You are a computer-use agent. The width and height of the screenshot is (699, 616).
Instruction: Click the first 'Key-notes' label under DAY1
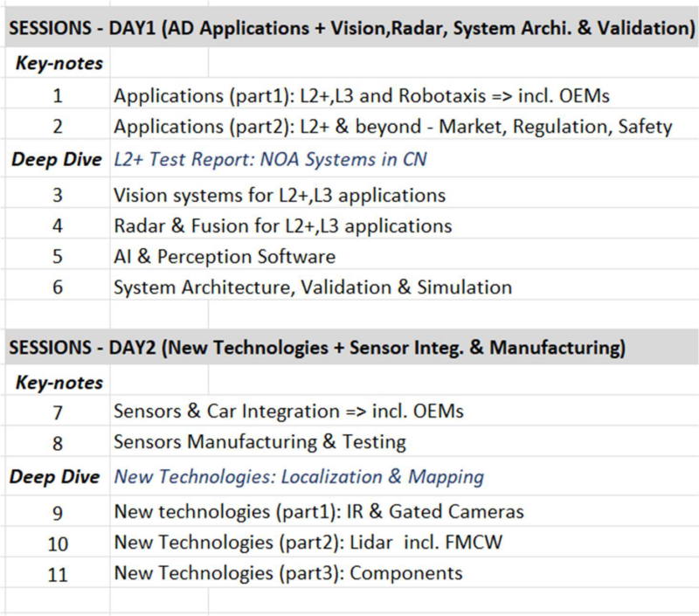(x=57, y=62)
